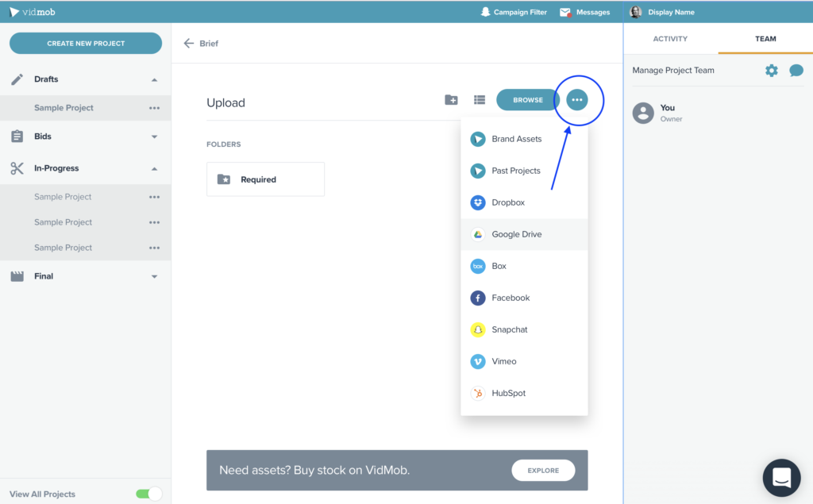813x504 pixels.
Task: Switch to the Team tab
Action: click(765, 39)
